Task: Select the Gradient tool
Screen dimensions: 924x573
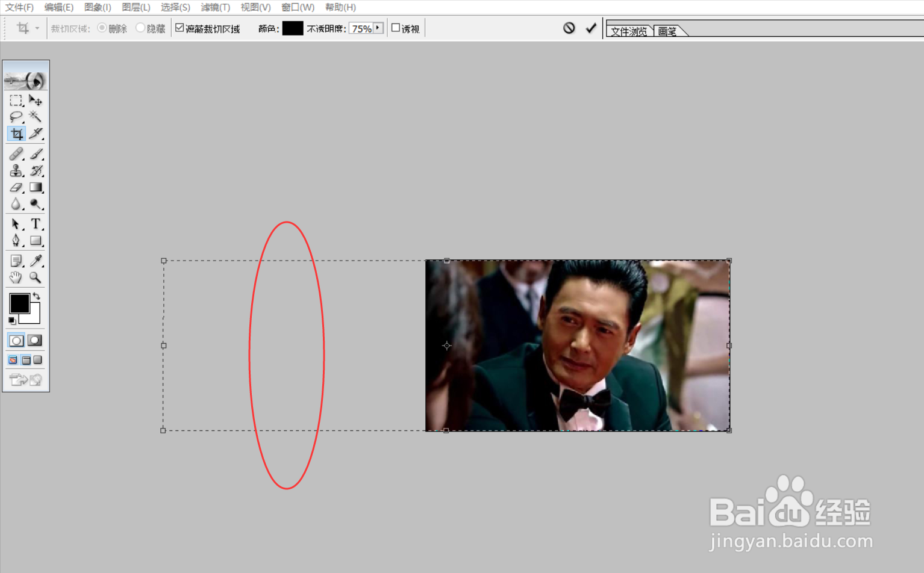Action: [x=36, y=188]
